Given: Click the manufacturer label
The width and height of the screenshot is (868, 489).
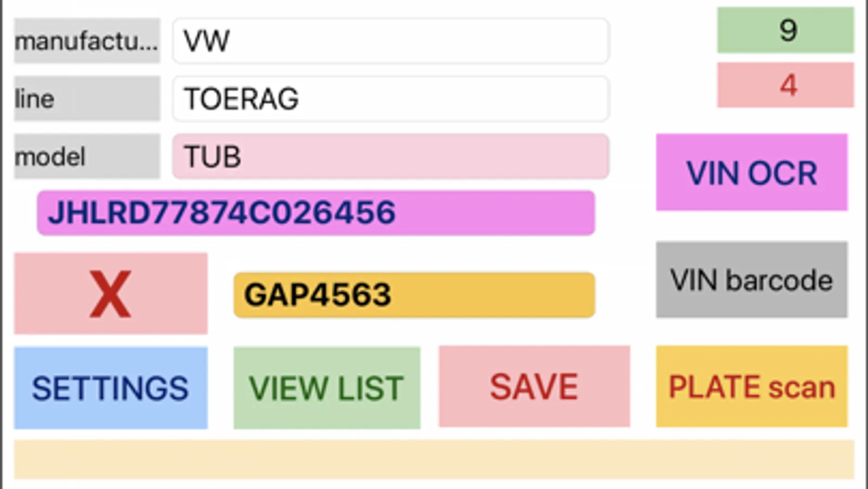Looking at the screenshot, I should (87, 41).
